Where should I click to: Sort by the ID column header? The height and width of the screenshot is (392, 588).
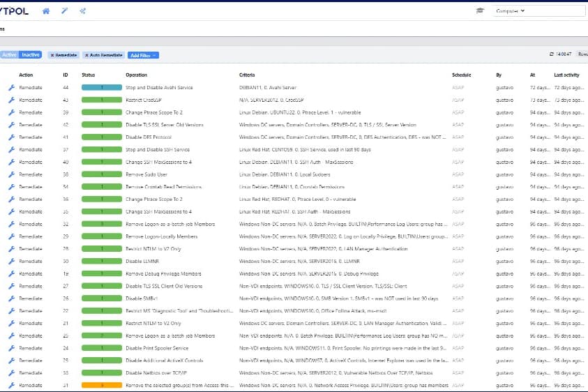pos(66,75)
